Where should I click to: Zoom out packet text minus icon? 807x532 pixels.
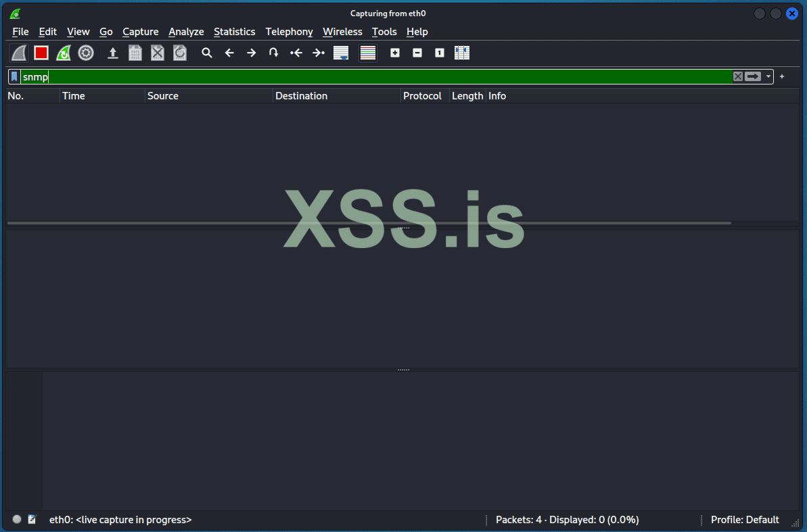point(417,53)
